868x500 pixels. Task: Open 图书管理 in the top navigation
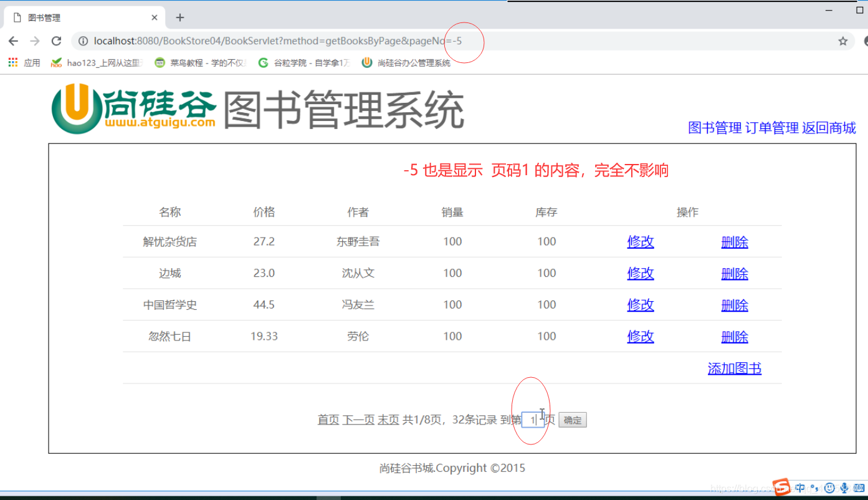(x=715, y=128)
